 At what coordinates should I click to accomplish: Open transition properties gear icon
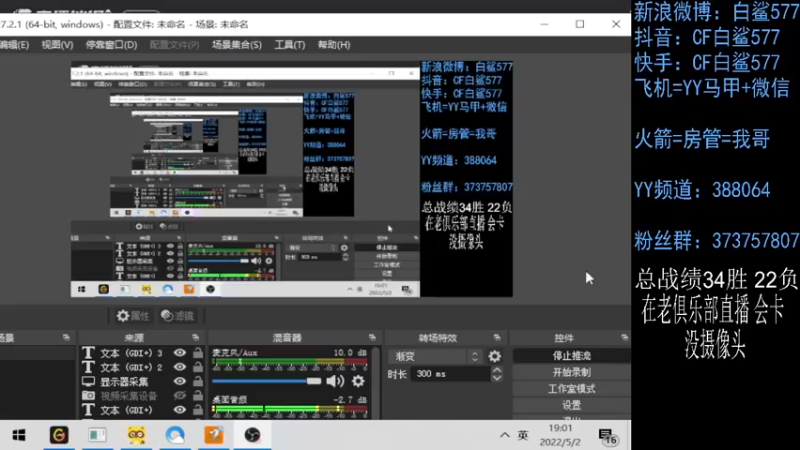[x=494, y=356]
